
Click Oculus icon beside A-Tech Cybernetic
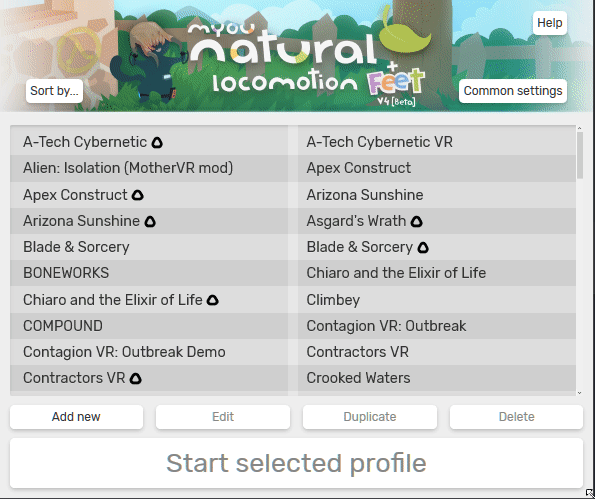click(x=157, y=143)
